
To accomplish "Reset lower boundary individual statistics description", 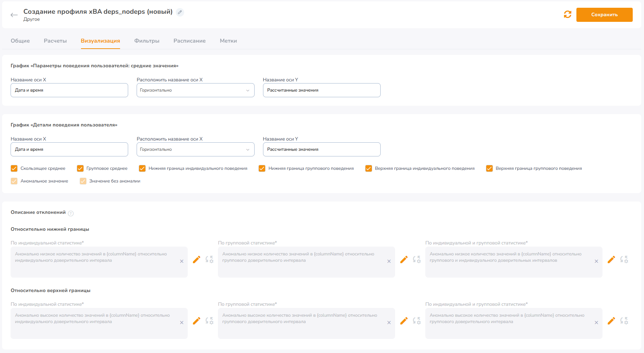I will [210, 260].
